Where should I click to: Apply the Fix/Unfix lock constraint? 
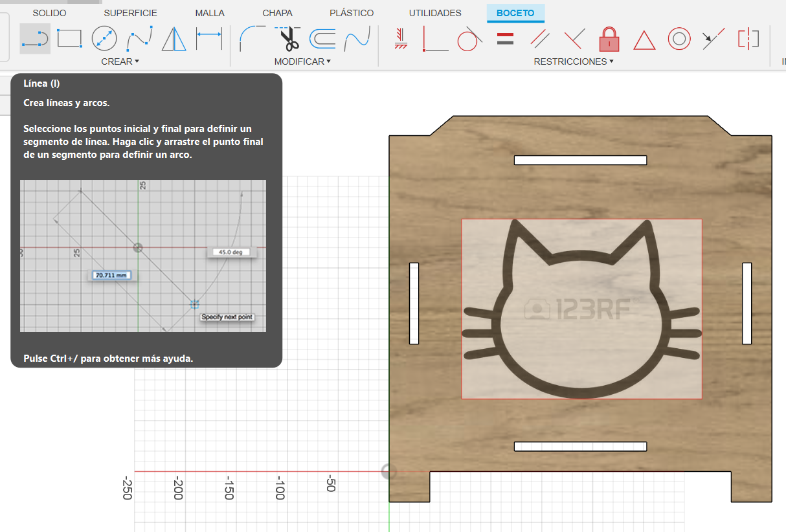click(x=609, y=39)
